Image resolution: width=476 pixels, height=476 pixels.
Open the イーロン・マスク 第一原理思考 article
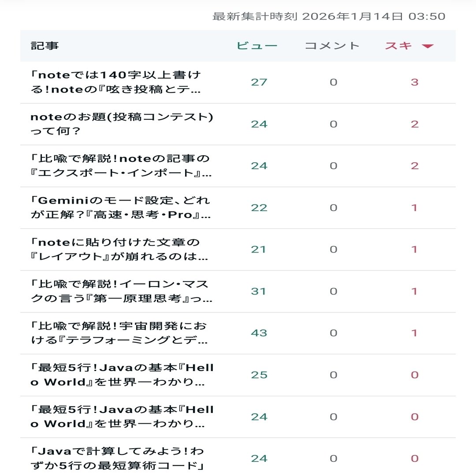(122, 291)
